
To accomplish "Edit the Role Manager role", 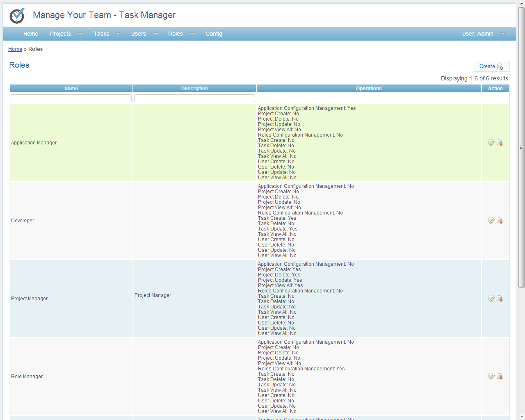I will [x=491, y=377].
